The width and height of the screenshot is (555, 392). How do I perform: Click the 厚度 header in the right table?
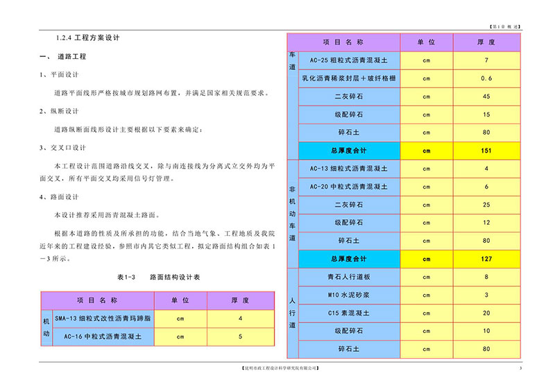point(486,42)
